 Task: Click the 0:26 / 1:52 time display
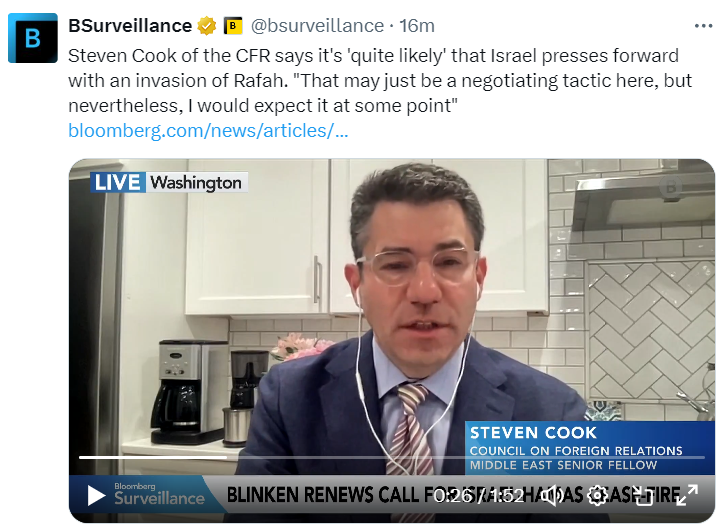[x=479, y=496]
